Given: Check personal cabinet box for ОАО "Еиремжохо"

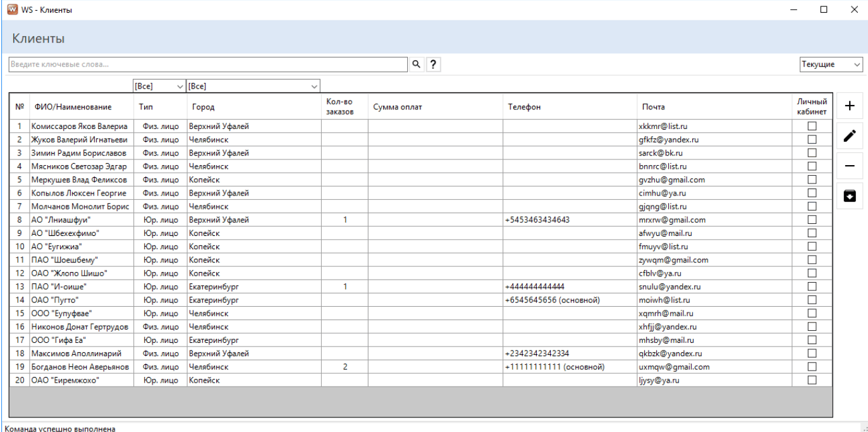Looking at the screenshot, I should [812, 380].
